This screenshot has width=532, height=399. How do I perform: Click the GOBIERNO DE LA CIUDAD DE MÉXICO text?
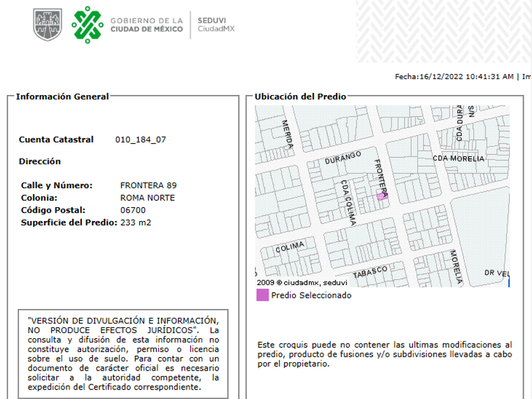pyautogui.click(x=146, y=25)
